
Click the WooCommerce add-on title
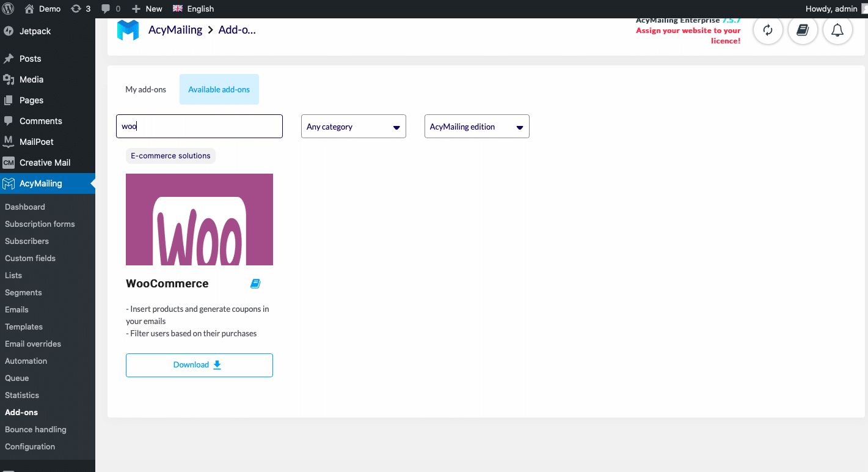[167, 284]
